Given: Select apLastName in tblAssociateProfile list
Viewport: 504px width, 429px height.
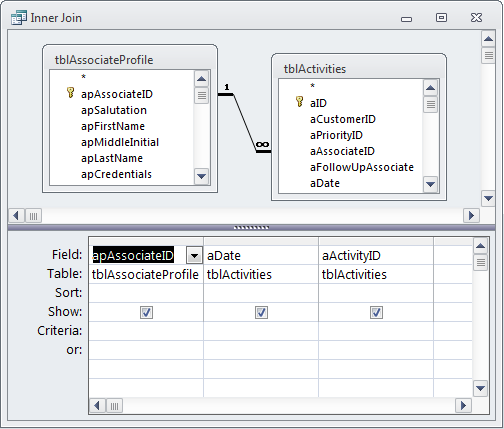Looking at the screenshot, I should click(x=112, y=158).
